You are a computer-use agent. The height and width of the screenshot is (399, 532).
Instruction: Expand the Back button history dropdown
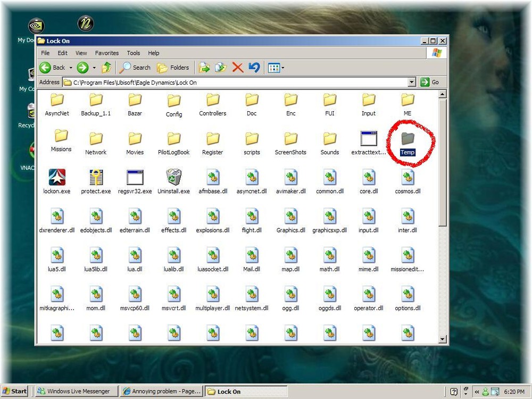[x=70, y=68]
